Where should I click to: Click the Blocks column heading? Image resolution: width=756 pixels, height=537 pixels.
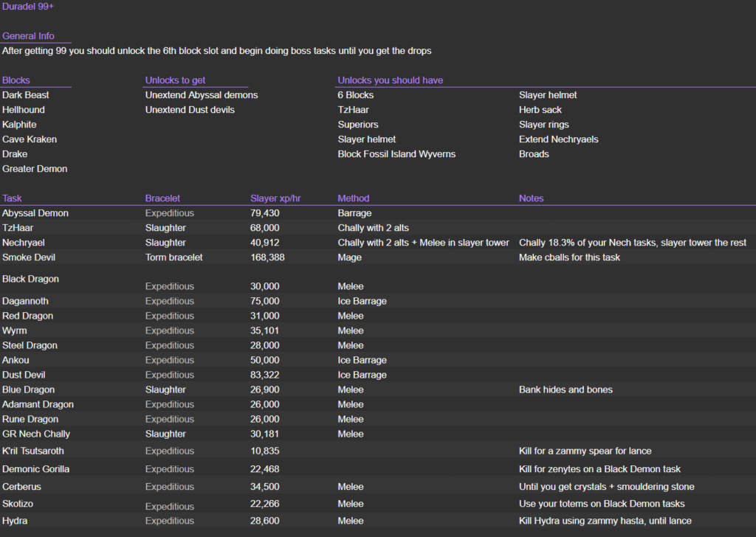point(16,80)
